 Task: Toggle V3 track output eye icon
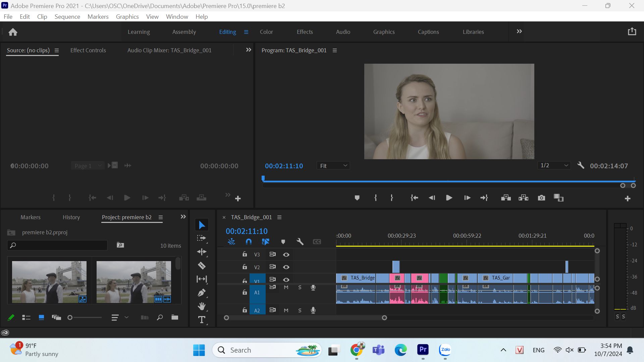pyautogui.click(x=286, y=255)
